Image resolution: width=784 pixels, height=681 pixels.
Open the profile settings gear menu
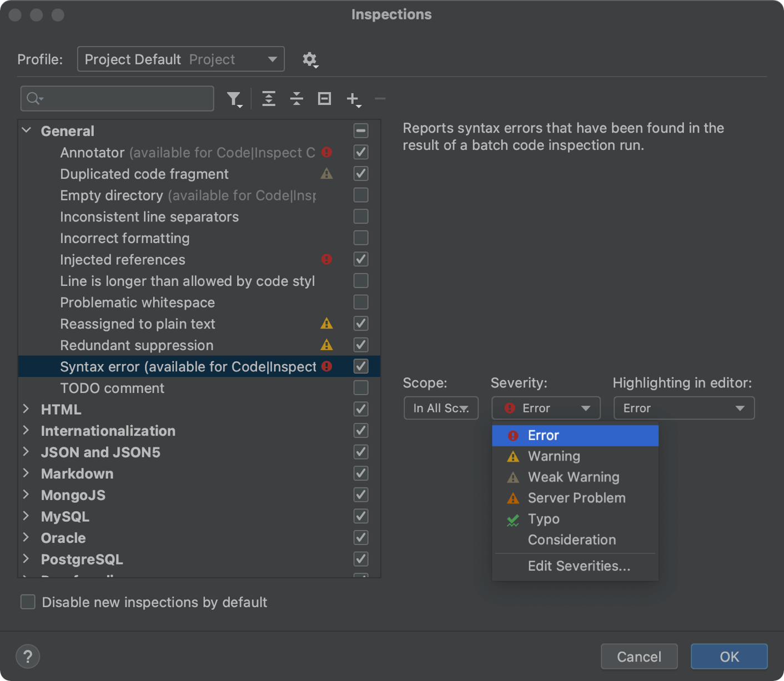point(310,59)
